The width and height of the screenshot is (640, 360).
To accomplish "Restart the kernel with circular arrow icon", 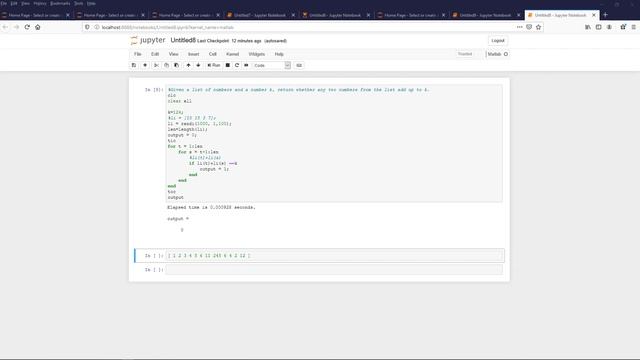I will [237, 65].
